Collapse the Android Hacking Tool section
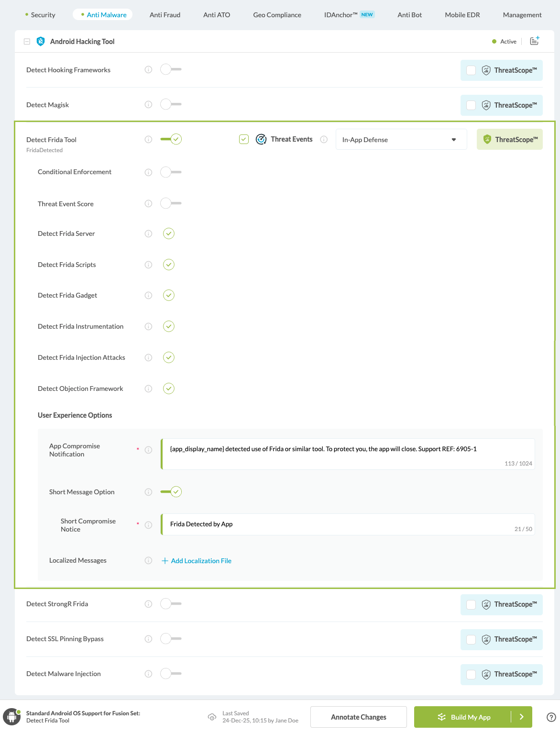Image resolution: width=560 pixels, height=733 pixels. coord(27,42)
